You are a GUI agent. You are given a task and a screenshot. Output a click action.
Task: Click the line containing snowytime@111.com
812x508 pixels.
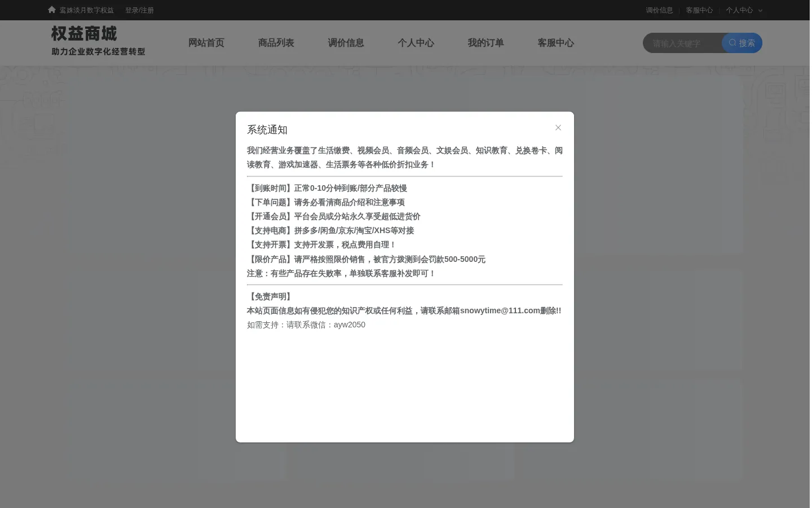404,311
